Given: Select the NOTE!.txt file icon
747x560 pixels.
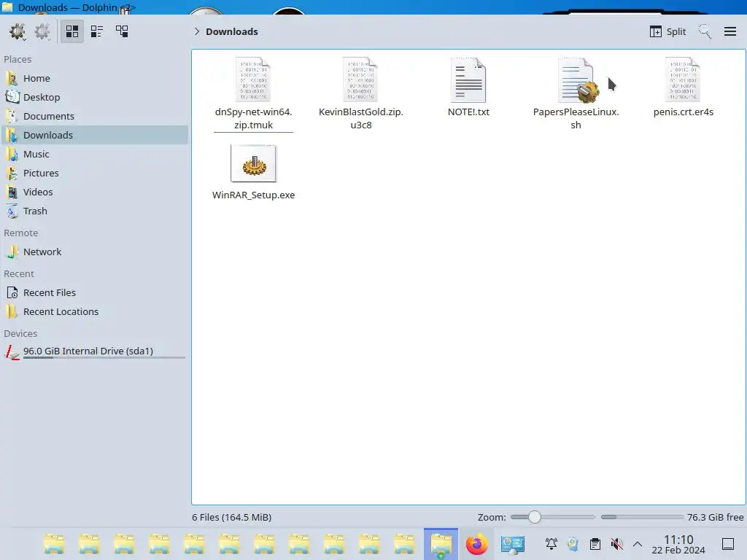Looking at the screenshot, I should pos(468,79).
